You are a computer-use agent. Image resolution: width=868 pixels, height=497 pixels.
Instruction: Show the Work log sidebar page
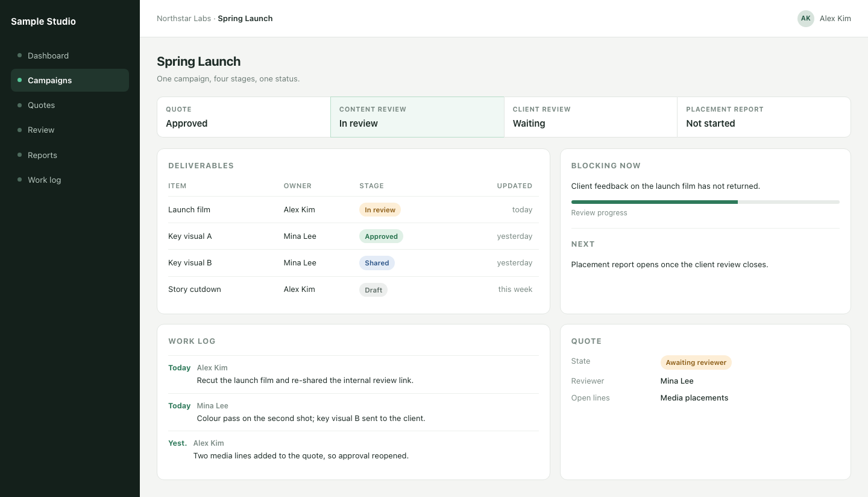click(70, 180)
